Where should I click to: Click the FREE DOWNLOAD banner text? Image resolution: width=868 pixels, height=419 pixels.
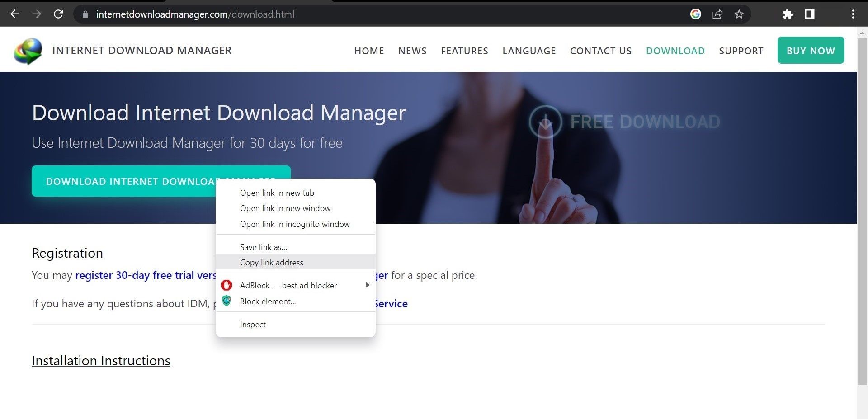point(645,122)
